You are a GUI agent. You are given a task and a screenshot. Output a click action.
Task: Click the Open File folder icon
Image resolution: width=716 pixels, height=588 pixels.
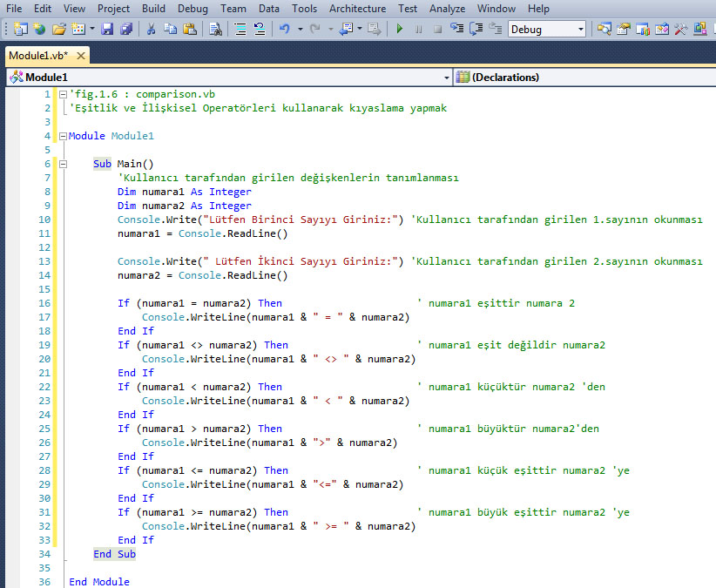click(59, 30)
